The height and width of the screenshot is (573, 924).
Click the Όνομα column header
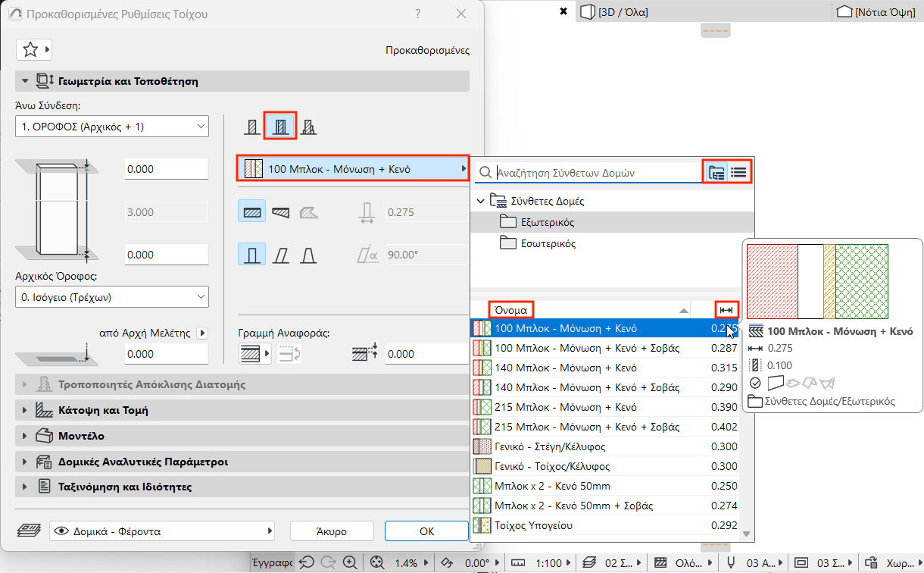click(x=511, y=309)
